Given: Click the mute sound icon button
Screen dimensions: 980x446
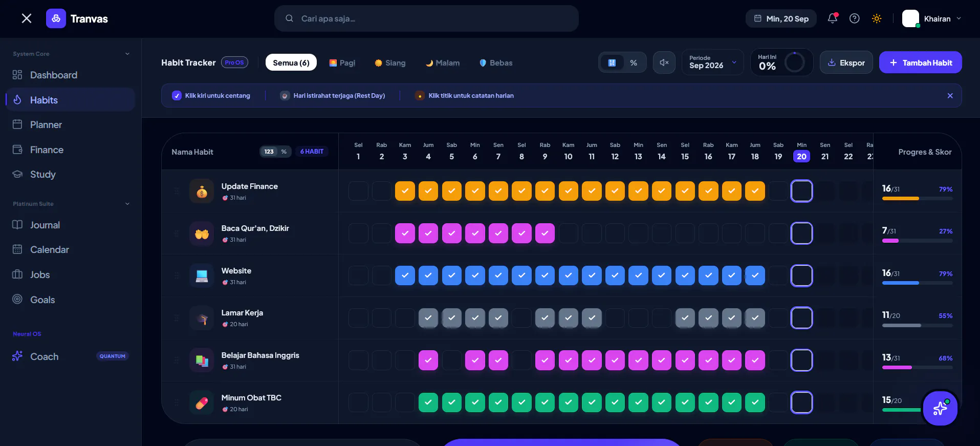Looking at the screenshot, I should (664, 62).
